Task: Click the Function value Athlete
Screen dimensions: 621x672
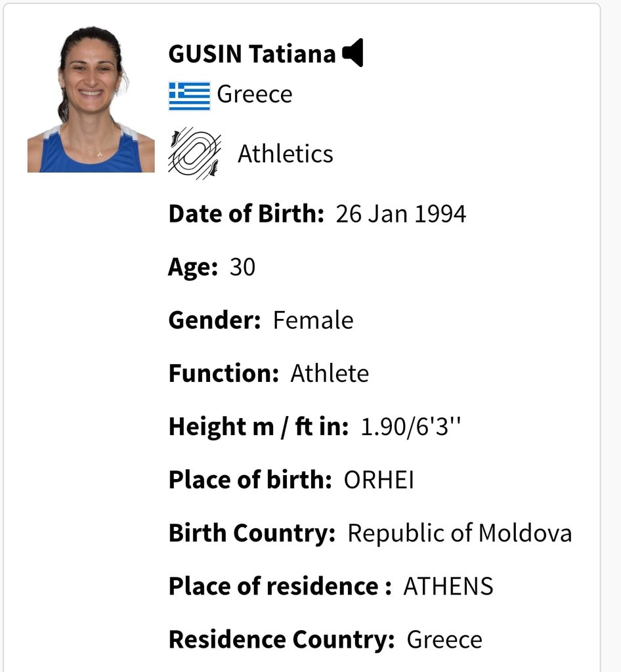Action: pos(330,373)
